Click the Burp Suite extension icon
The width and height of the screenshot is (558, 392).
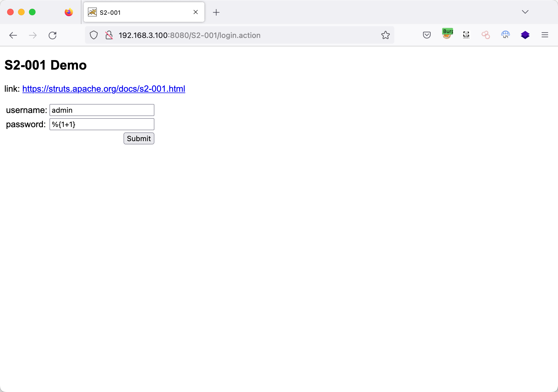coord(447,34)
